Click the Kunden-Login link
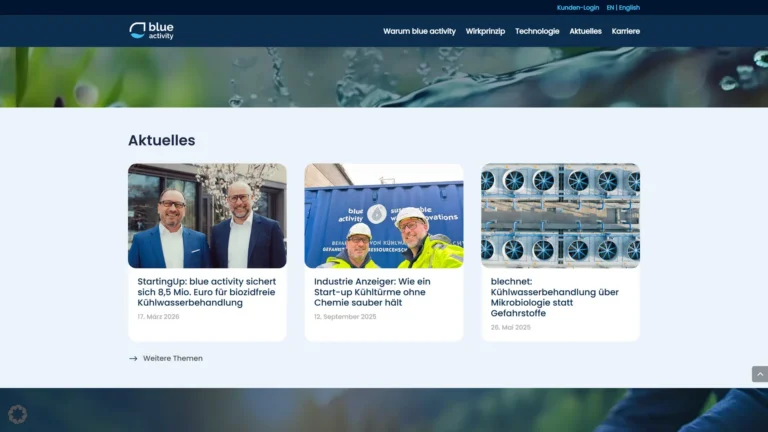Screen dimensions: 768x432 click(x=577, y=7)
